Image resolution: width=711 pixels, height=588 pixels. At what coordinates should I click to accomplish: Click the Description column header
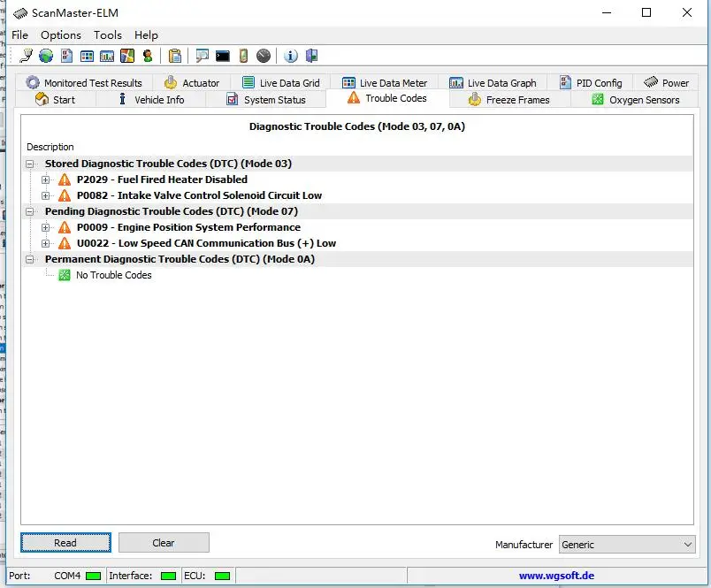coord(50,147)
